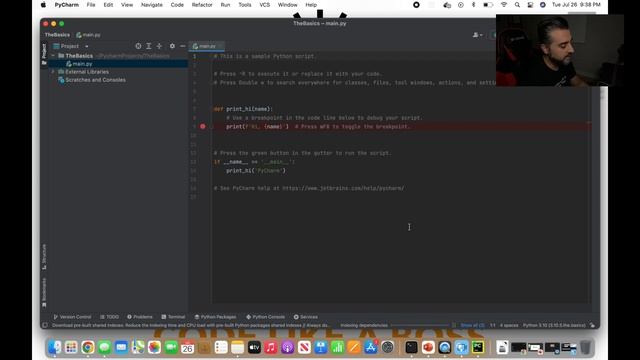Toggle Project vertical side tab
This screenshot has width=640, height=360.
point(44,53)
